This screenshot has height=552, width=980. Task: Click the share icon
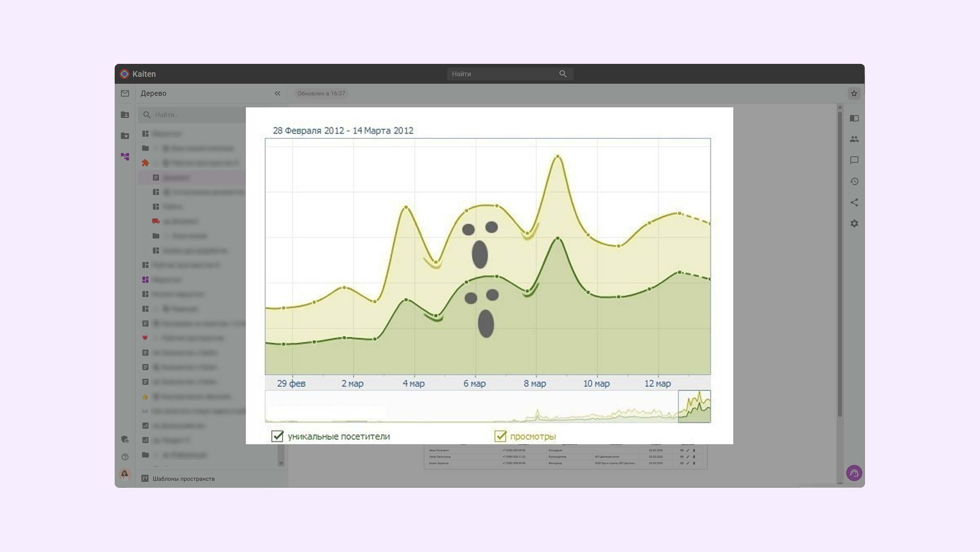pos(854,203)
